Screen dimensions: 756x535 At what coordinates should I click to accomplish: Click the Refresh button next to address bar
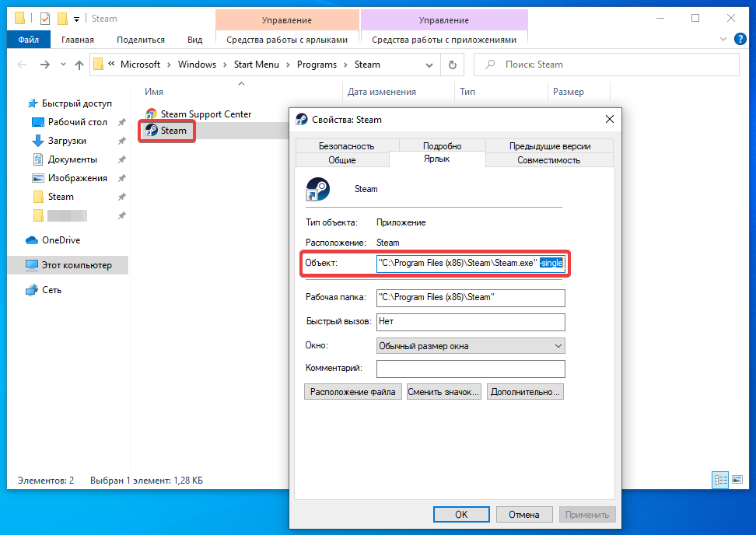[452, 65]
